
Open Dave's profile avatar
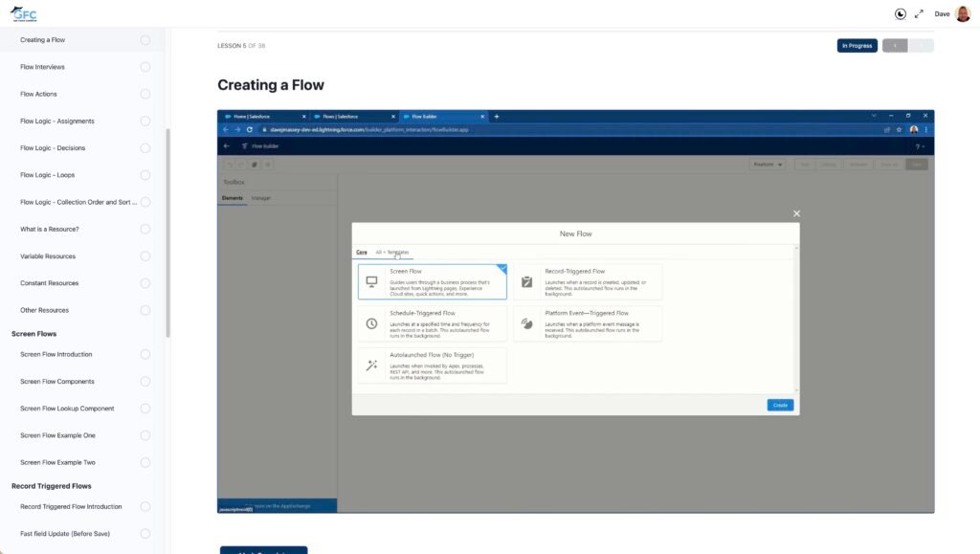(963, 13)
